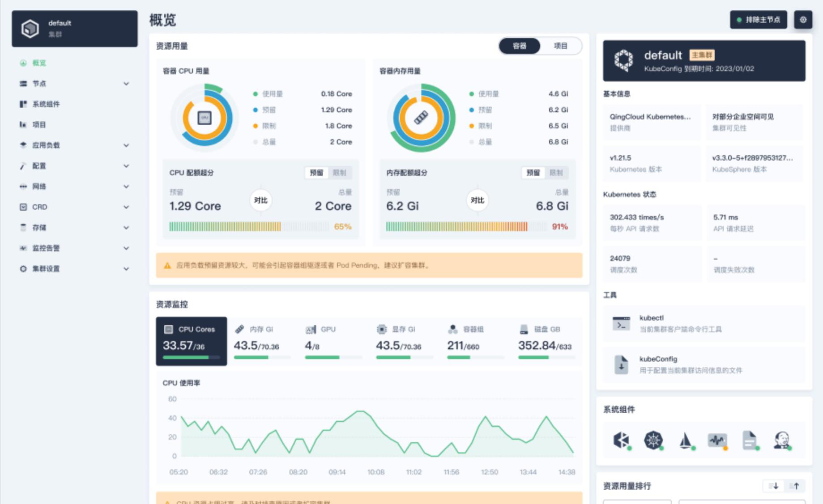This screenshot has width=823, height=504.
Task: Click the 概览 overview icon in sidebar
Action: coord(23,63)
